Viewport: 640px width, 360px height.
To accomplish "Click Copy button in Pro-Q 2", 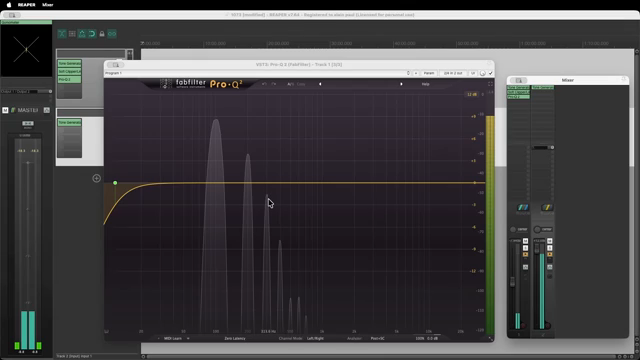I will [301, 84].
